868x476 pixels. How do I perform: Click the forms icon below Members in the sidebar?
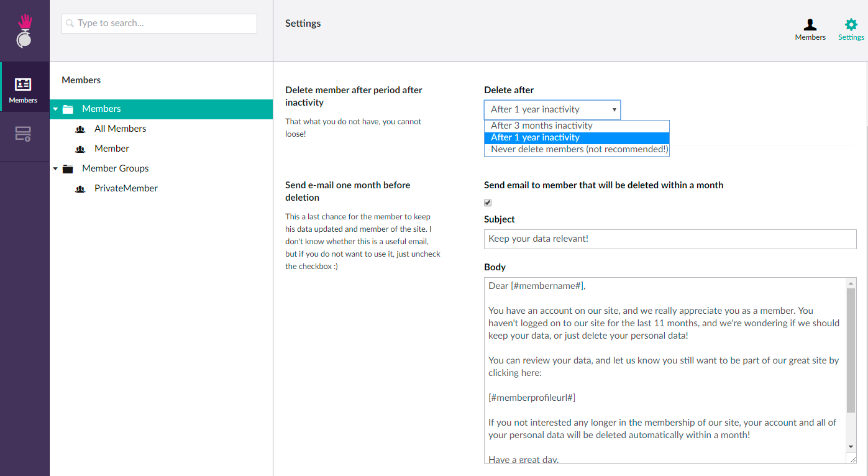tap(24, 134)
